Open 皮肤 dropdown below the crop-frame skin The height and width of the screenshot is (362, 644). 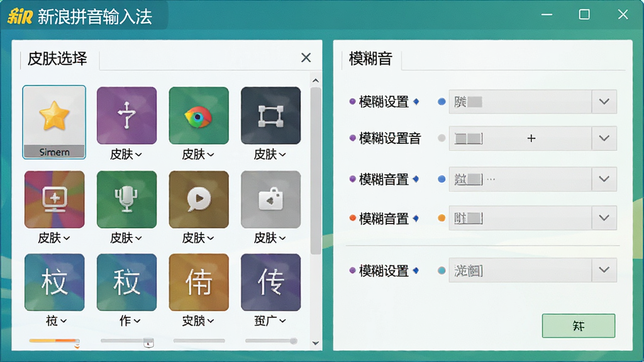click(270, 155)
